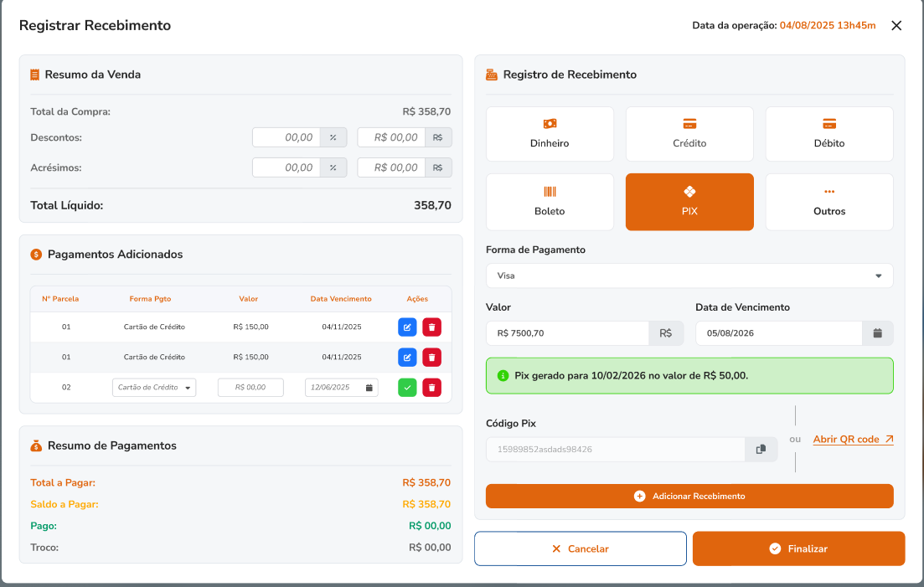Viewport: 924px width, 587px height.
Task: Open the date picker in installment 02
Action: (x=369, y=388)
